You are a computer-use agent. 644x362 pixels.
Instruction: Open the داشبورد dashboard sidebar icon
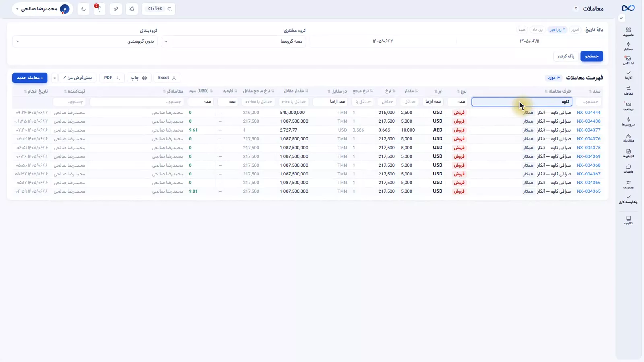pos(628,32)
